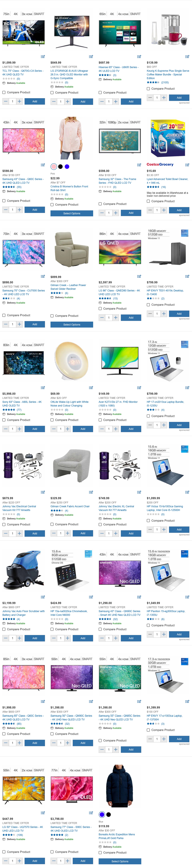The image size is (192, 868).
Task: Select the pink shirt color swatch
Action: coord(54,166)
